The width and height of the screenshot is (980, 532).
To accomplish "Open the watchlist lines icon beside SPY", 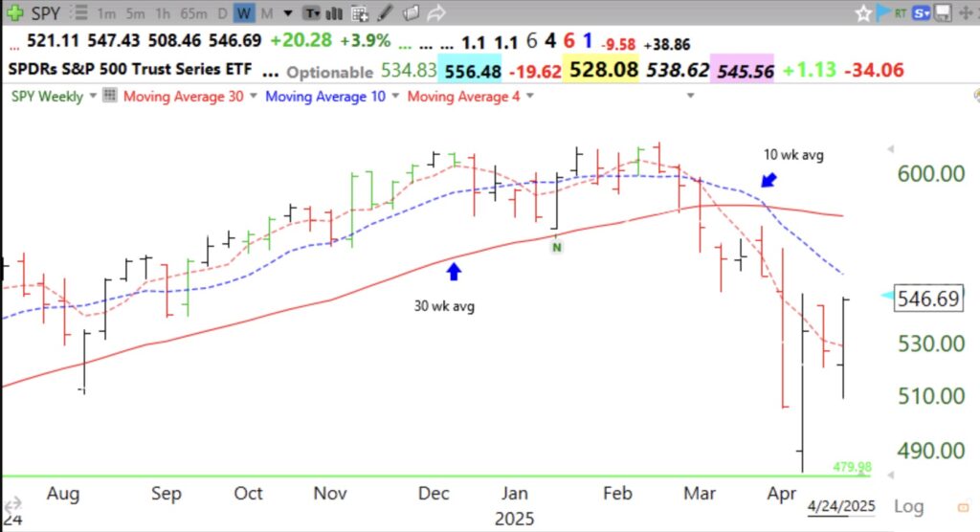I will click(x=79, y=12).
